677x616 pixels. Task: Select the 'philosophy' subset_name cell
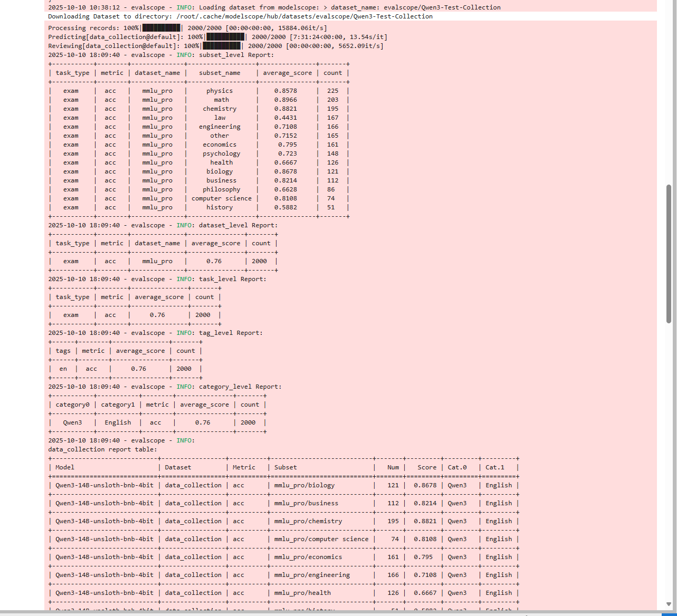[222, 189]
